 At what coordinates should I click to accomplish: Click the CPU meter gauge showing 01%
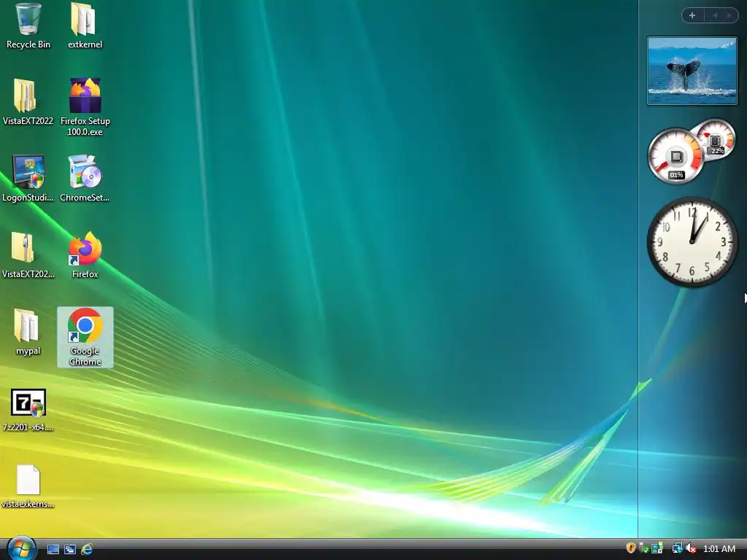[x=676, y=156]
